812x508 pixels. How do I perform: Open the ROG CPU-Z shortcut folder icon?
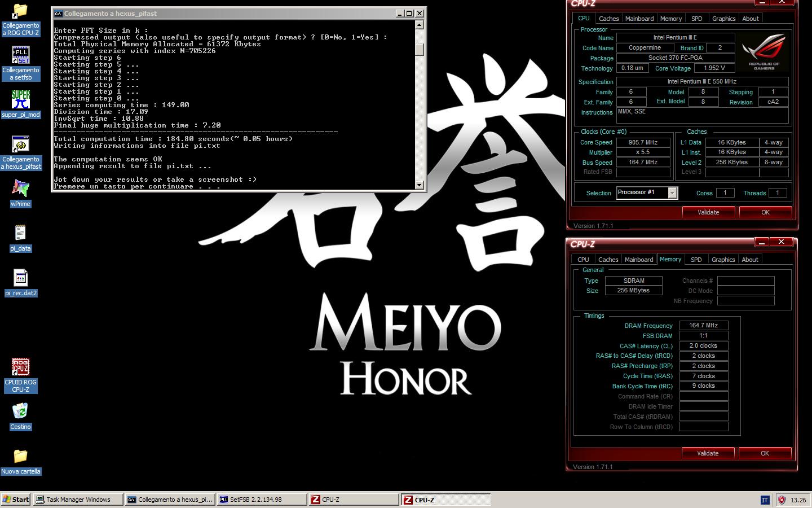pyautogui.click(x=20, y=11)
